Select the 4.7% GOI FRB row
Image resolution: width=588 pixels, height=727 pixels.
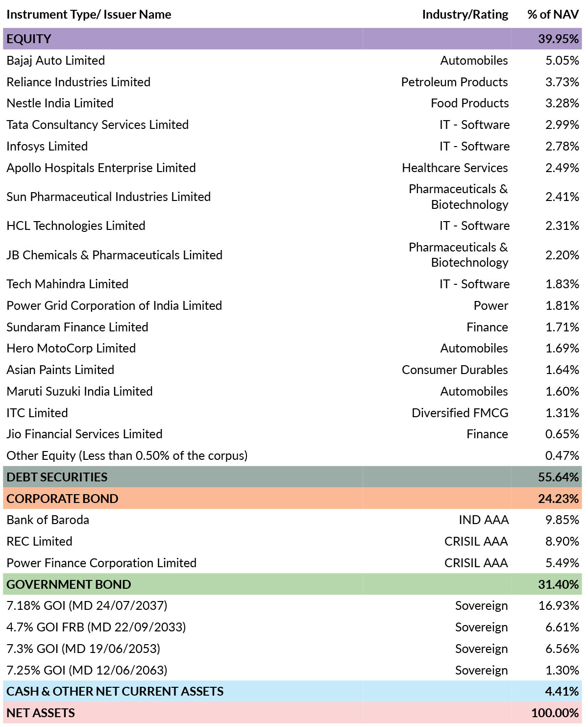293,627
